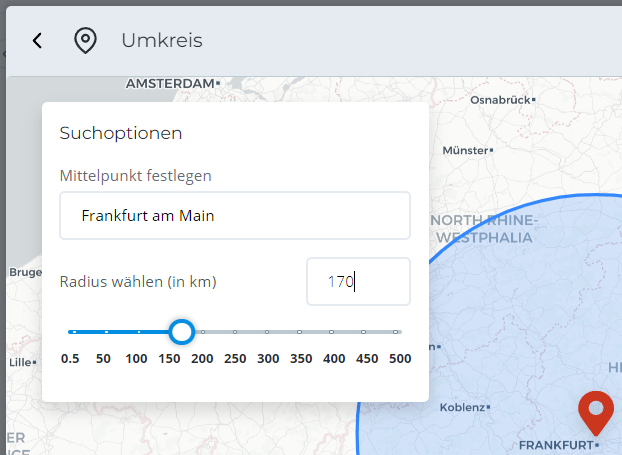Click Münster city label on the map
This screenshot has width=622, height=455.
[x=462, y=149]
